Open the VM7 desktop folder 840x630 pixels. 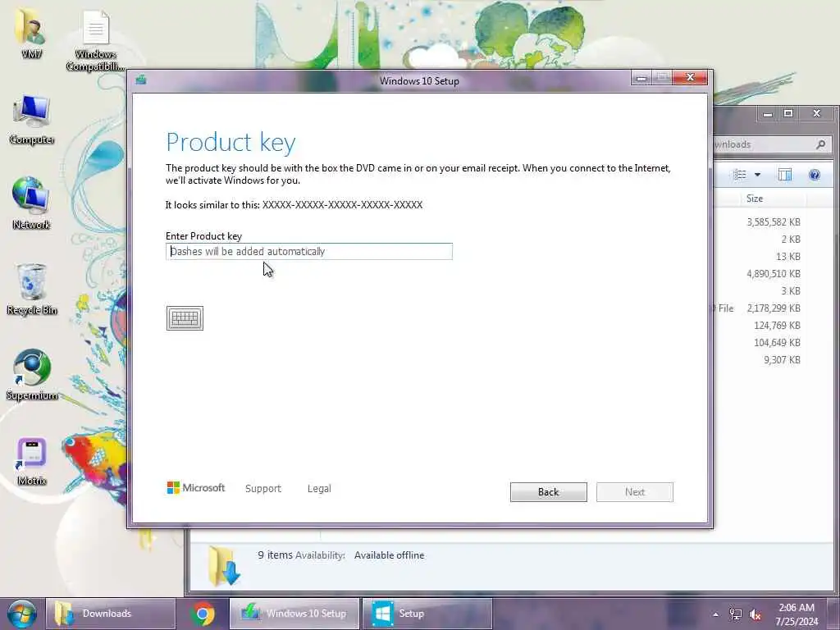pos(31,33)
